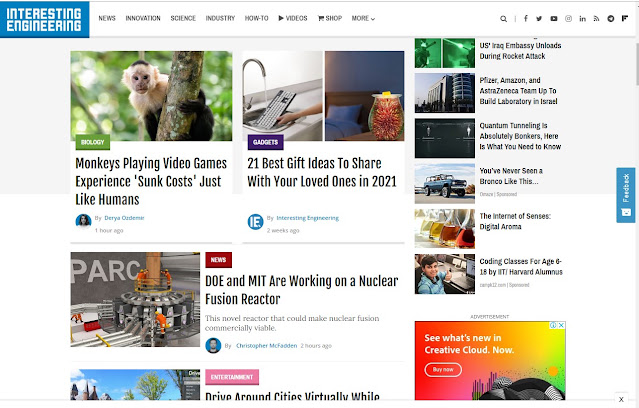The width and height of the screenshot is (639, 408).
Task: Click Christopher McFadden's author avatar
Action: (213, 346)
